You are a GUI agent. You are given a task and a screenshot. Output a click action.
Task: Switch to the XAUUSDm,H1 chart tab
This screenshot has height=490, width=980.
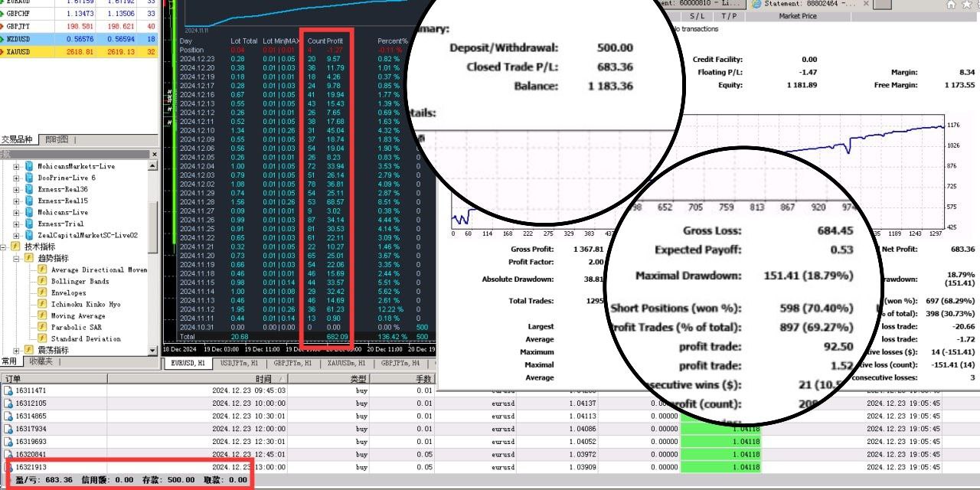point(345,363)
